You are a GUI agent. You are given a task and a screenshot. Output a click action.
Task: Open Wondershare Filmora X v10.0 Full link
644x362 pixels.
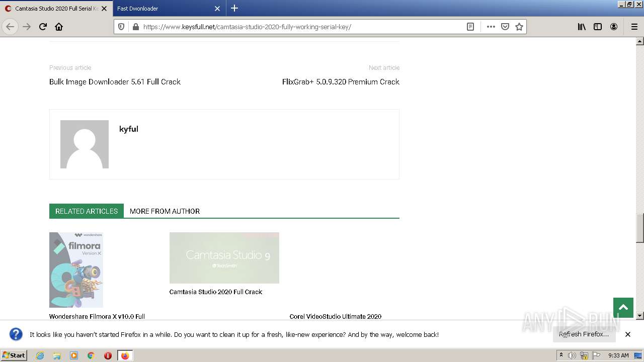[97, 316]
